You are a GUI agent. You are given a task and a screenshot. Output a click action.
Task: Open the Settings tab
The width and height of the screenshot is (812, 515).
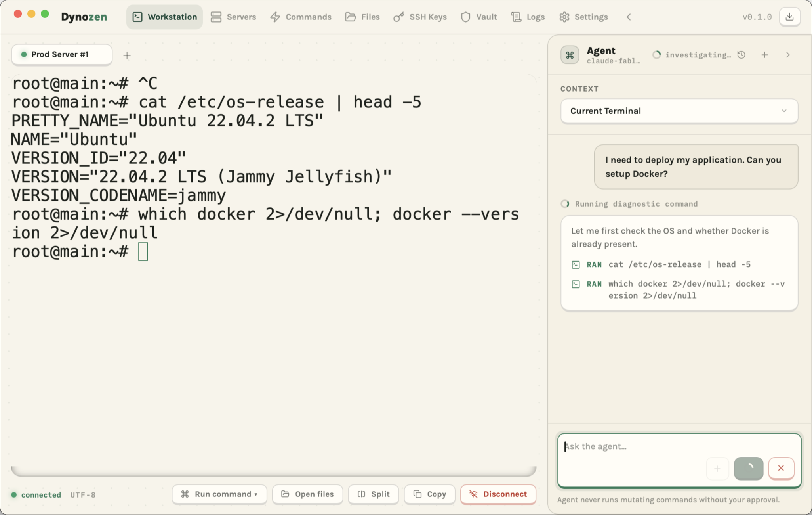(584, 17)
